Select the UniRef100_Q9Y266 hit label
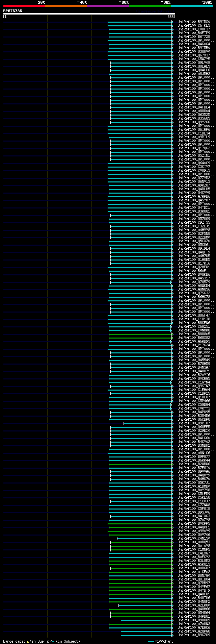Screen dimensions: 216x644 pos(194,122)
